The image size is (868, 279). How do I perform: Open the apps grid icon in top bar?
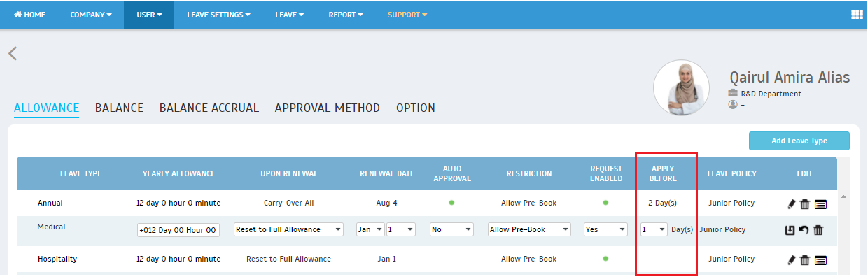tap(856, 15)
